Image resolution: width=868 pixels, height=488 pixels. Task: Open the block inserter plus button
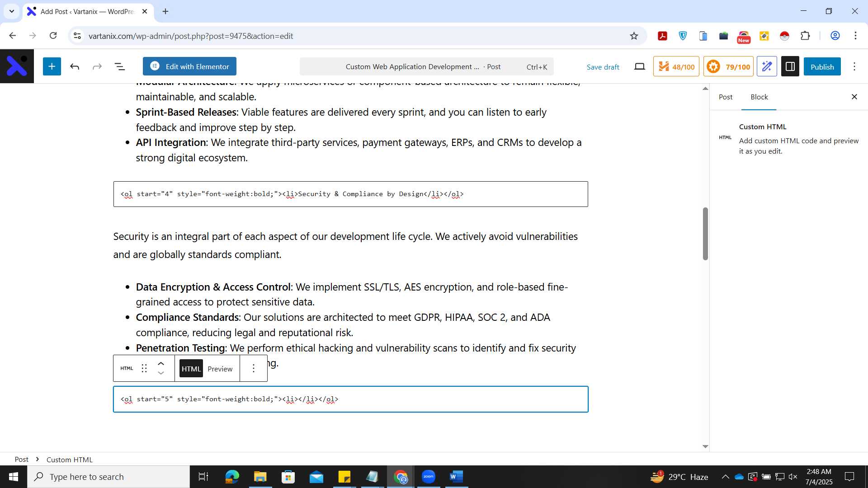52,66
